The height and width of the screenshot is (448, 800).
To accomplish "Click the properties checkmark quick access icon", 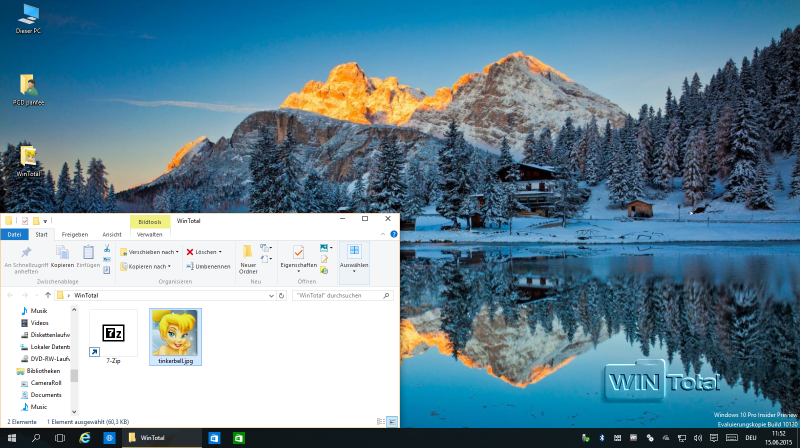I will [24, 221].
